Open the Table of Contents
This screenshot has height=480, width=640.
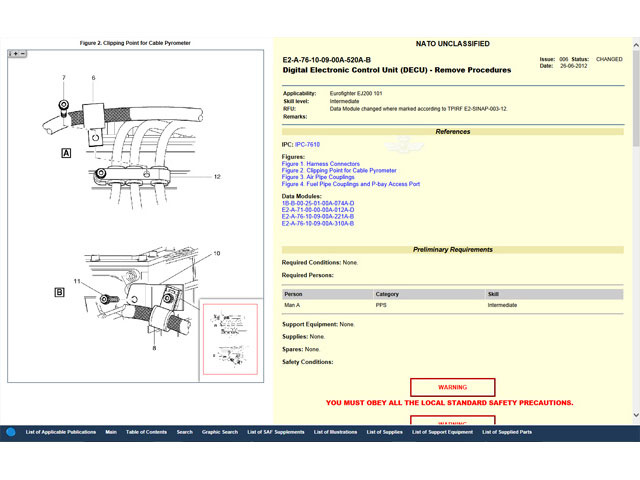click(146, 432)
